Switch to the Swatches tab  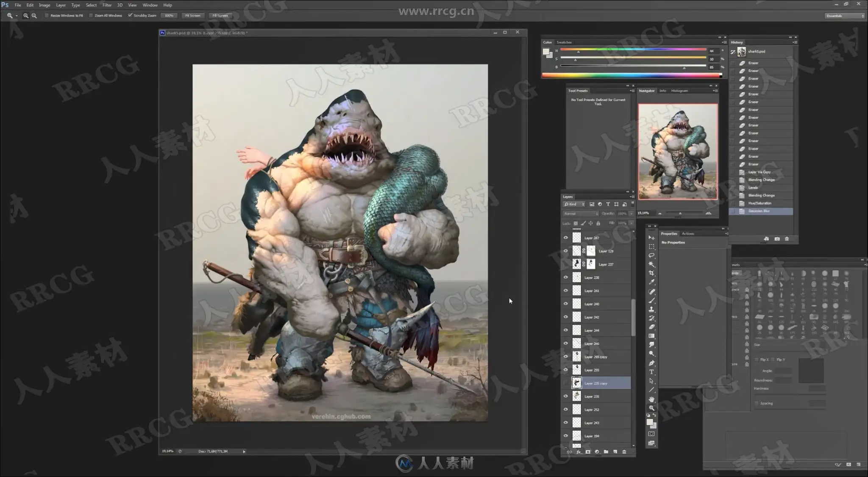564,42
